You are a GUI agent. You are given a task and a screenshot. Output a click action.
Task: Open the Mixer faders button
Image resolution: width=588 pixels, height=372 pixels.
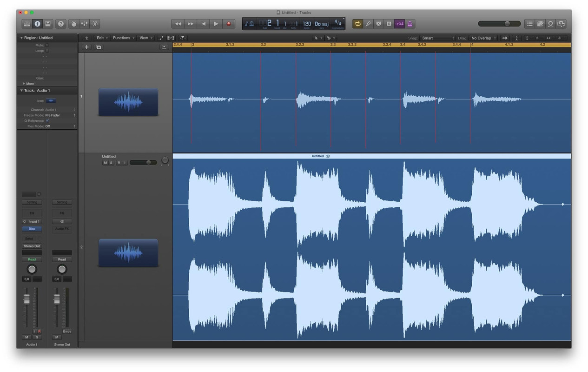[x=84, y=24]
